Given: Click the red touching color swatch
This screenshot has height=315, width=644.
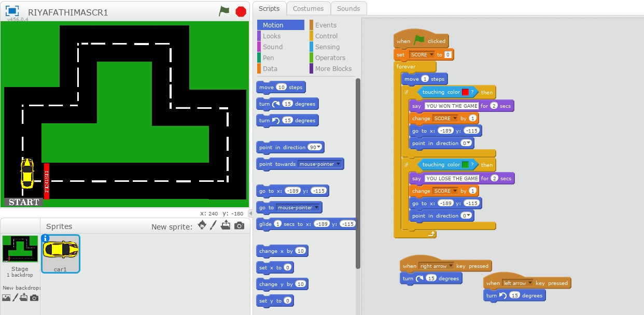Looking at the screenshot, I should tap(465, 92).
